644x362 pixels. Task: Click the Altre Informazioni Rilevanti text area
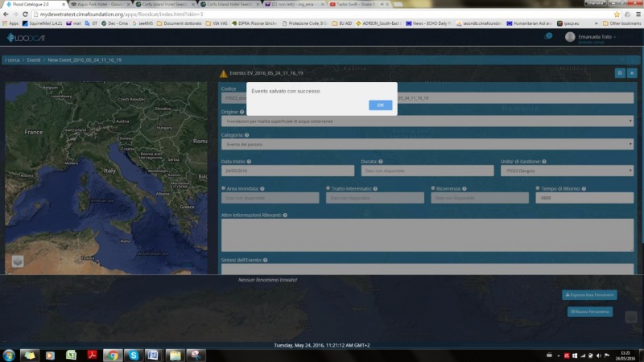click(427, 235)
